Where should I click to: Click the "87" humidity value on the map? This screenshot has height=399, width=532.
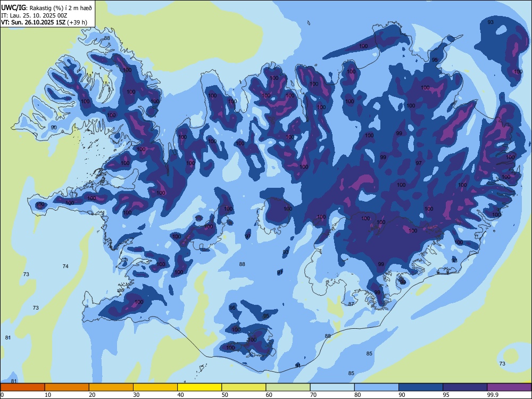click(x=351, y=304)
